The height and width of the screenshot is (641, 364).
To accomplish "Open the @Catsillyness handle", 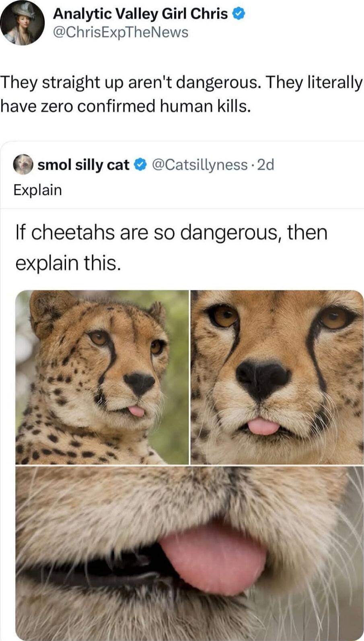I will 197,164.
